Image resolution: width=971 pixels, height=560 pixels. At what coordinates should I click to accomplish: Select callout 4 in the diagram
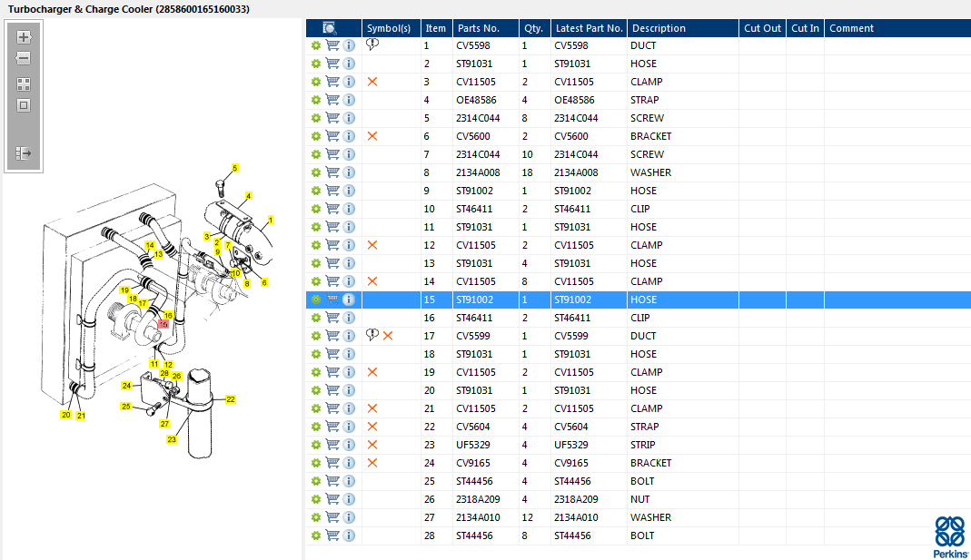248,195
